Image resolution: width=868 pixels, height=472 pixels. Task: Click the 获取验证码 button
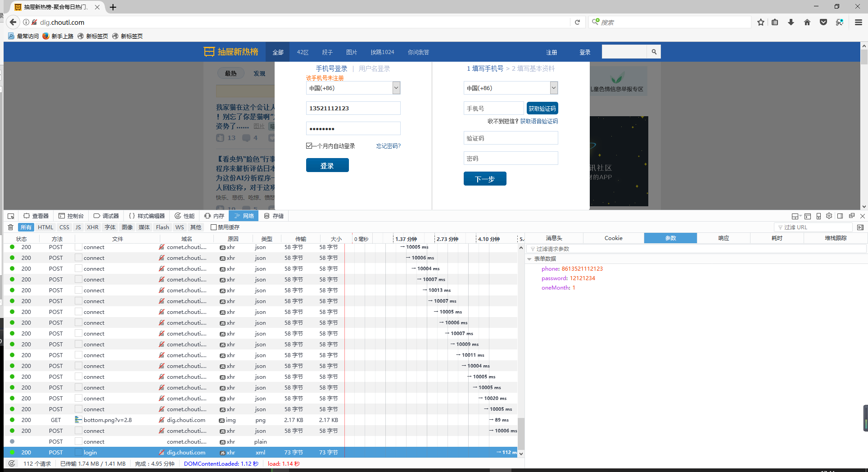coord(542,108)
